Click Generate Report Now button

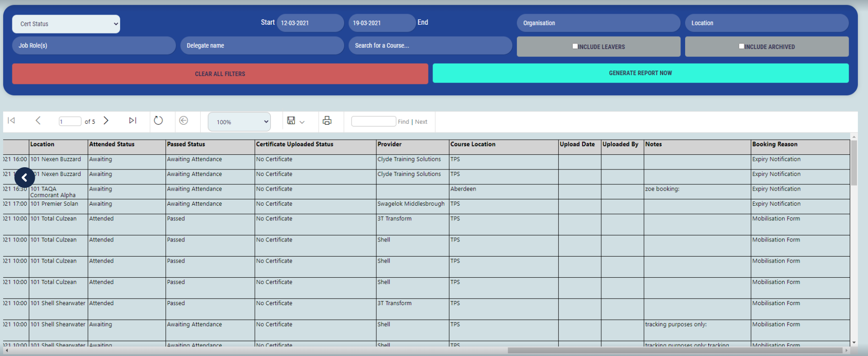[640, 73]
